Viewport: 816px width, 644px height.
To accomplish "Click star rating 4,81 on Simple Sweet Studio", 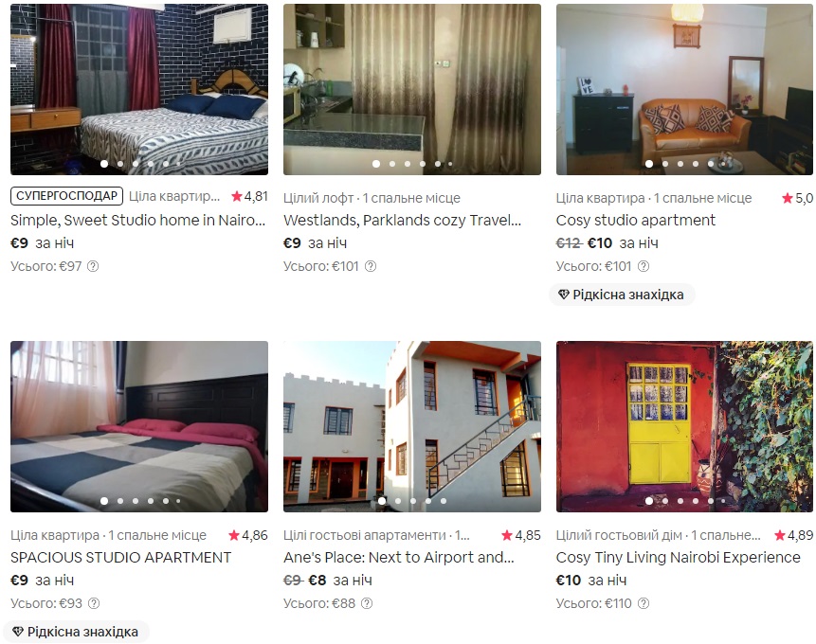I will 250,196.
